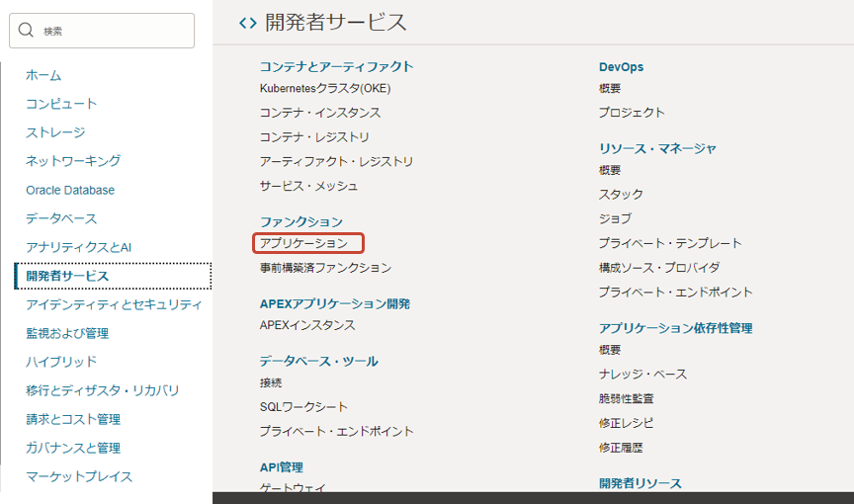This screenshot has height=504, width=854.
Task: Click the DevOps heading link
Action: 621,67
